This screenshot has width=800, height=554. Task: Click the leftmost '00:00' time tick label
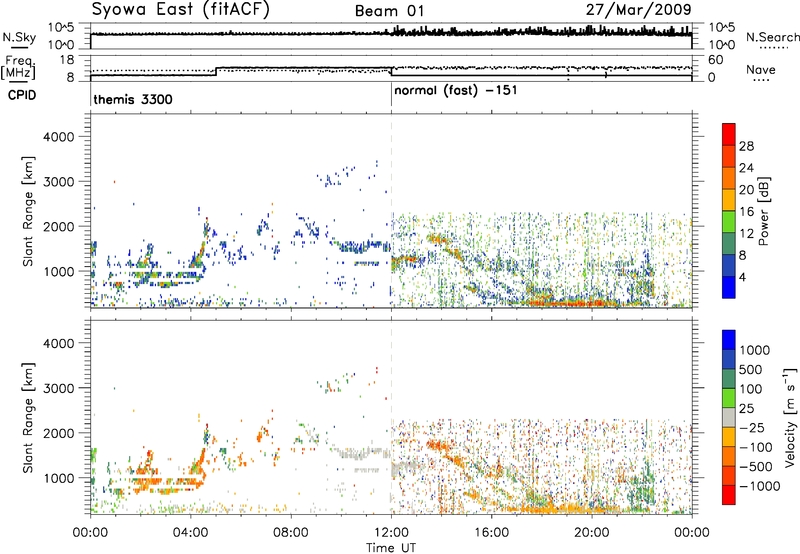click(x=90, y=532)
